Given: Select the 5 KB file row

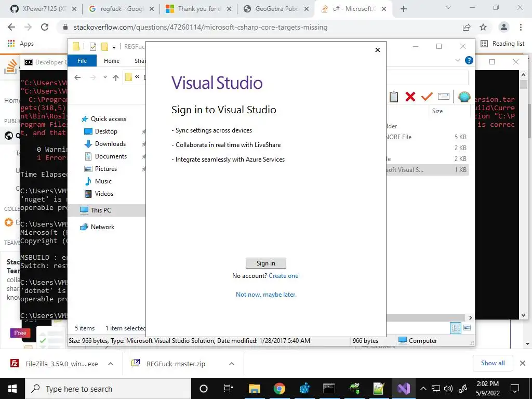Looking at the screenshot, I should point(428,137).
